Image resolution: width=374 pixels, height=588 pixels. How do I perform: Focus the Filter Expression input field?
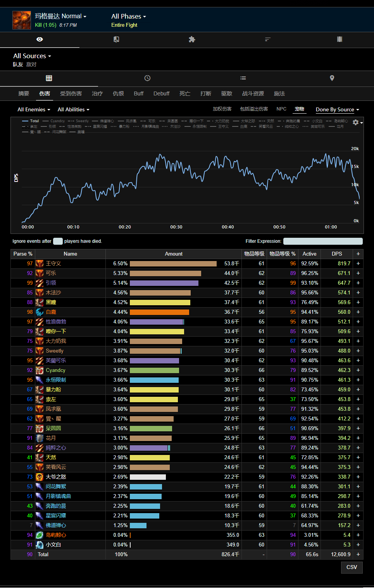tap(323, 241)
